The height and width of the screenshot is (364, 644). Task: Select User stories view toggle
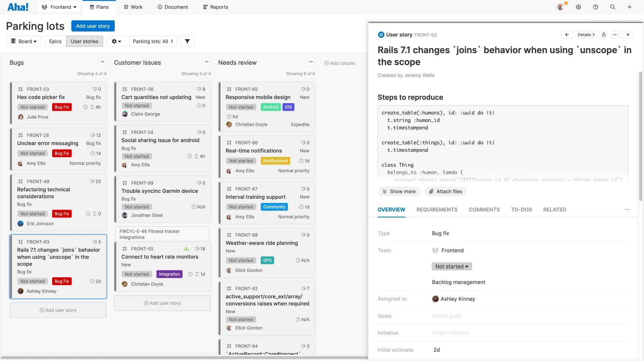(x=84, y=41)
